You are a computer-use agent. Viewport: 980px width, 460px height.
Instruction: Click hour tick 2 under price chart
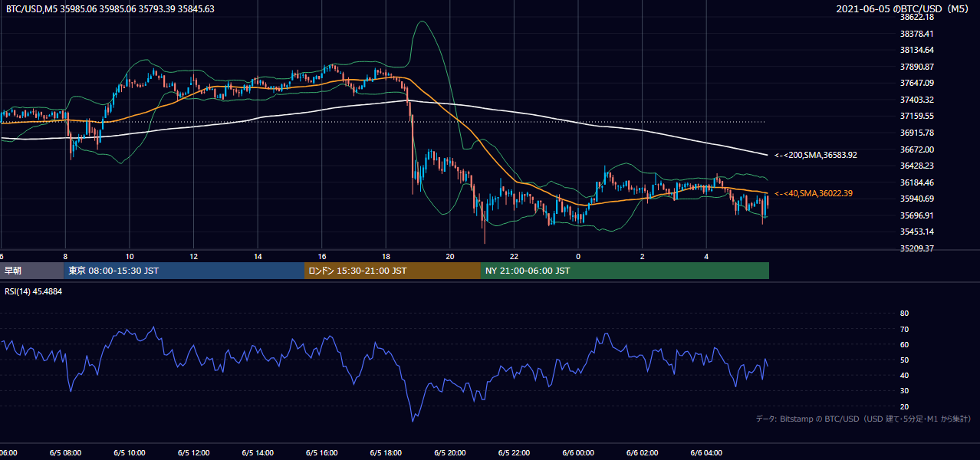(x=642, y=256)
